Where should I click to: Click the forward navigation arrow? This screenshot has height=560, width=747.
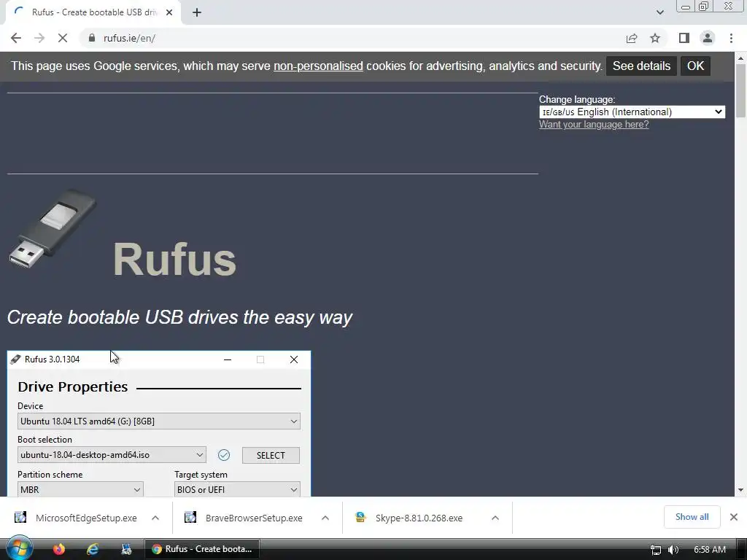tap(39, 38)
